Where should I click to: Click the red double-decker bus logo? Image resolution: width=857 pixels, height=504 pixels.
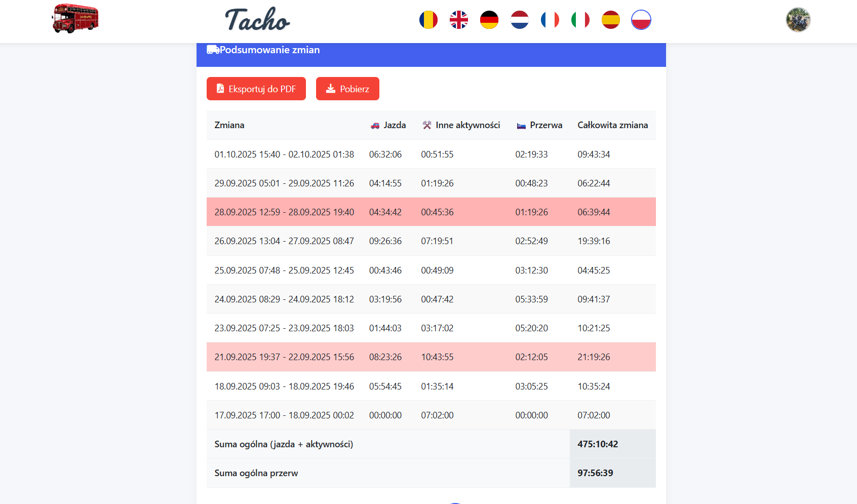point(75,19)
